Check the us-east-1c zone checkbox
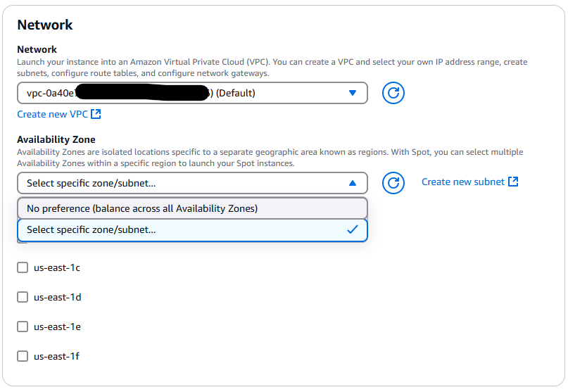 coord(23,267)
